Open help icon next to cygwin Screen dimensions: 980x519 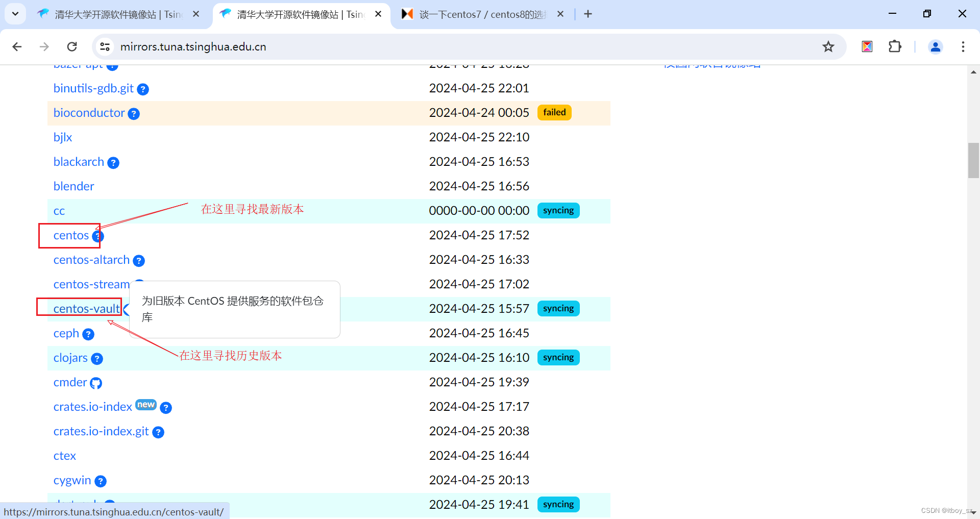point(101,481)
